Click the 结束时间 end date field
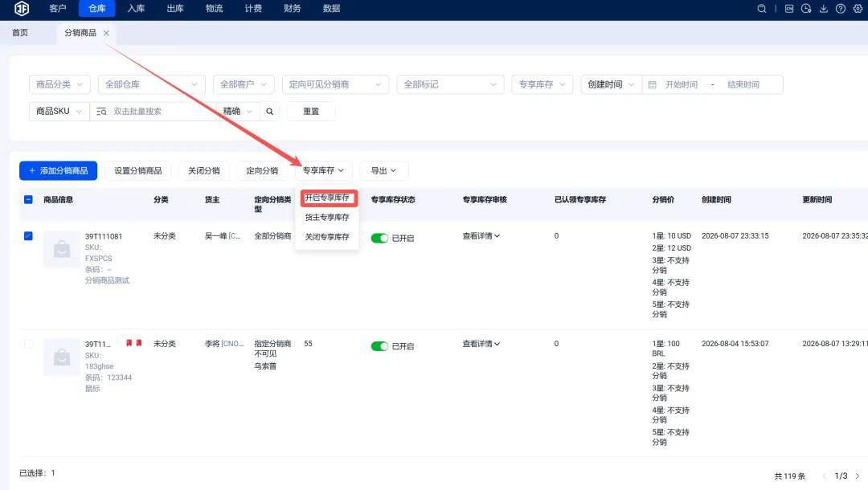This screenshot has height=490, width=868. (743, 84)
